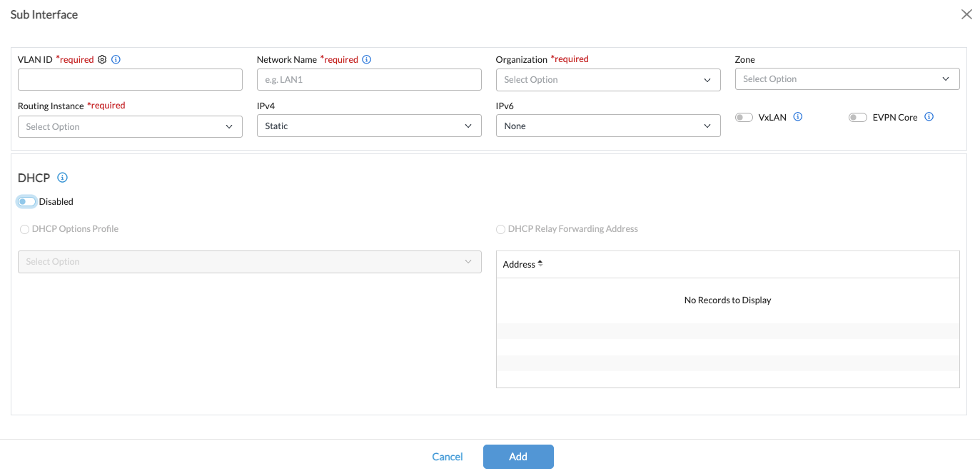Change the IPv4 Static dropdown
The width and height of the screenshot is (980, 476).
pos(368,126)
